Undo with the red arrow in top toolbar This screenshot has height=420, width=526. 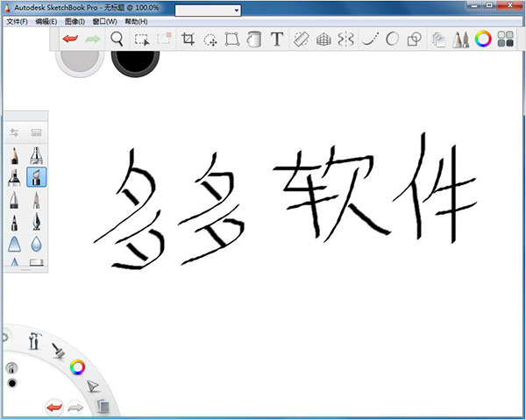(70, 39)
